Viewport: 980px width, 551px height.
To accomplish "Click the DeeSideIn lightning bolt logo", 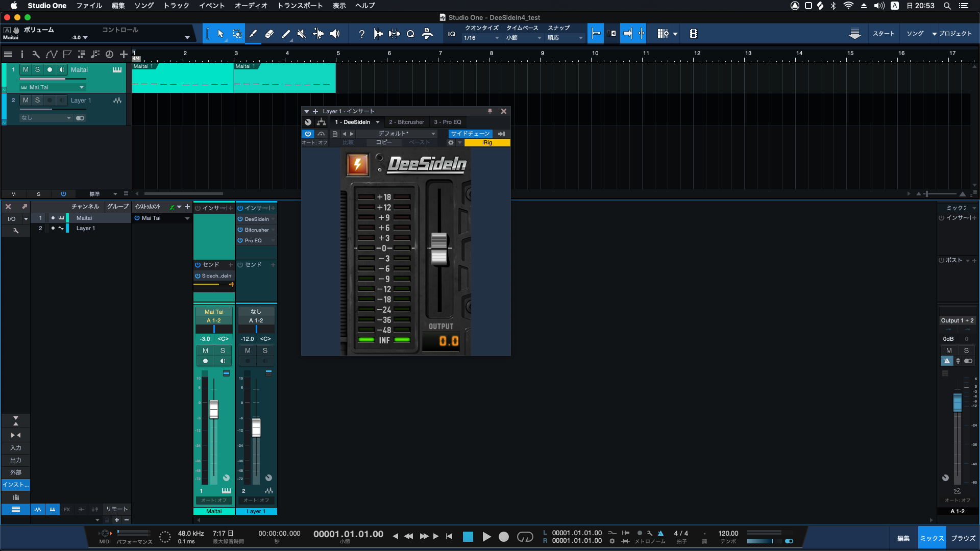I will pyautogui.click(x=358, y=164).
